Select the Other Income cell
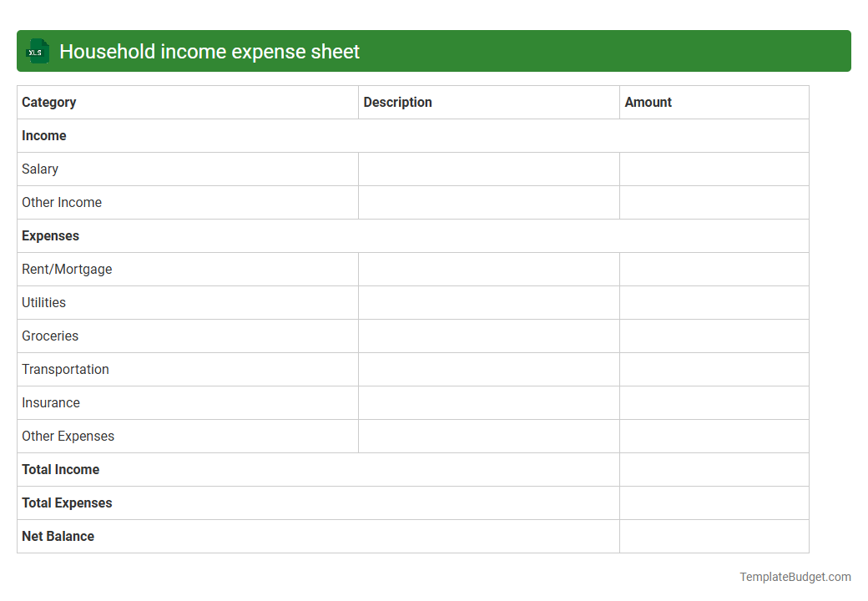This screenshot has width=868, height=601. coord(62,202)
